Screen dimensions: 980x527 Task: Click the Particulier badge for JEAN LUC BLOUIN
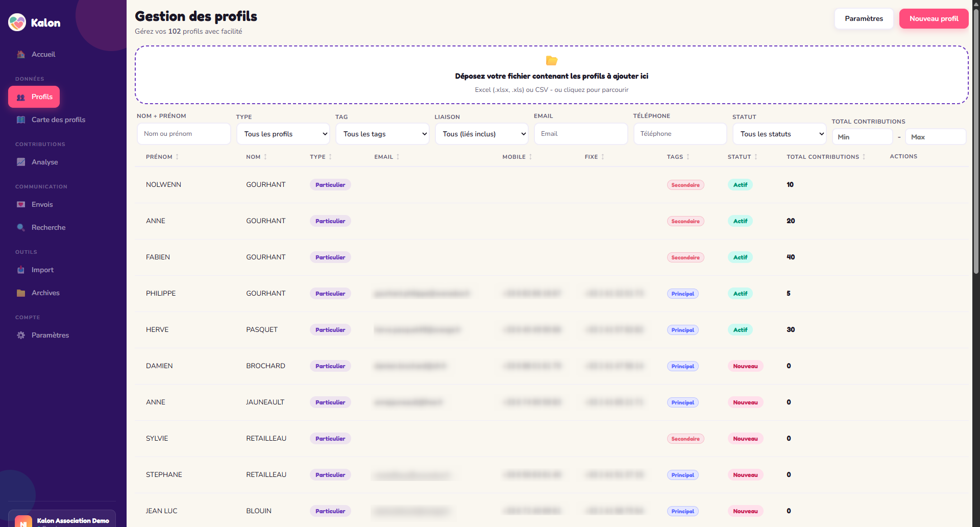pos(330,511)
